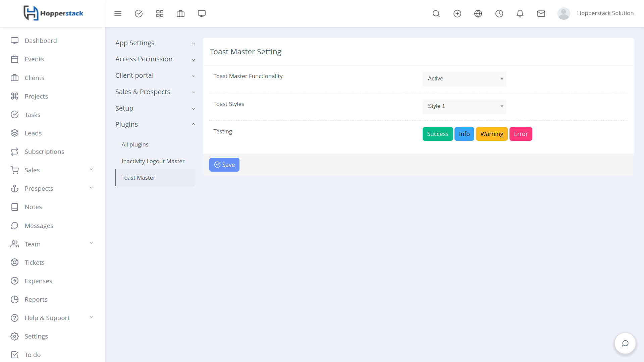Open the notifications bell icon
This screenshot has width=644, height=362.
(520, 13)
